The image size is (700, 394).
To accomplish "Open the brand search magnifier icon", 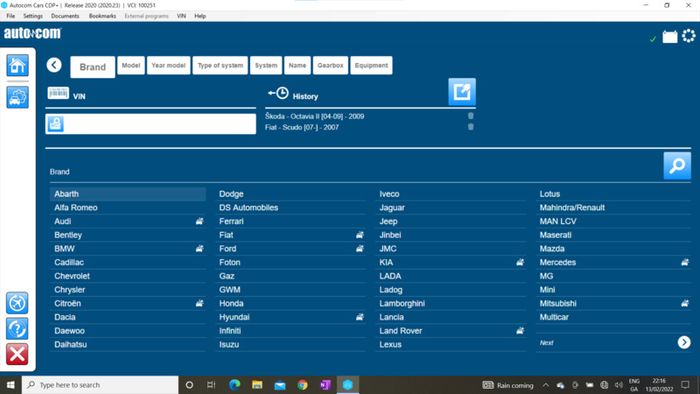I will tap(677, 166).
